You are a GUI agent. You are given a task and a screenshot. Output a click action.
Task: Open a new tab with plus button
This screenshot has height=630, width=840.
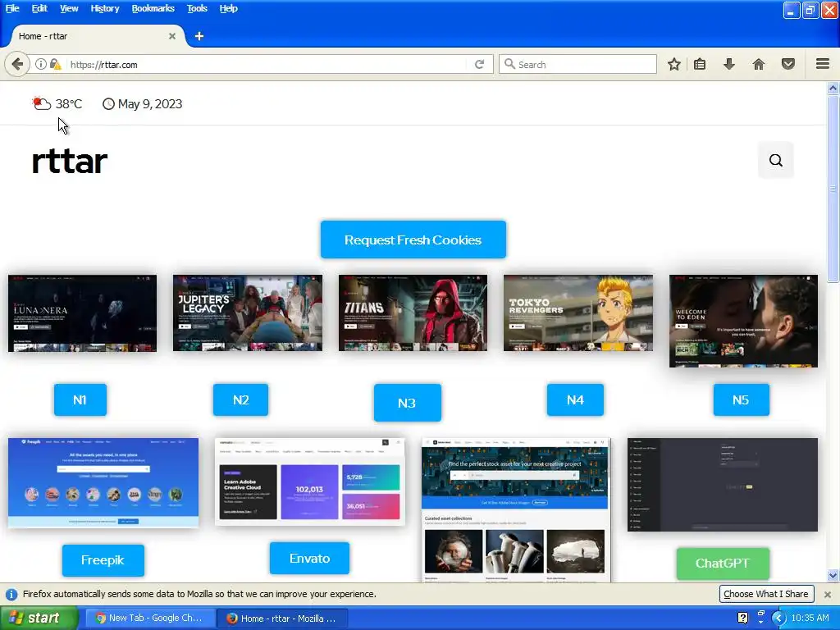199,36
